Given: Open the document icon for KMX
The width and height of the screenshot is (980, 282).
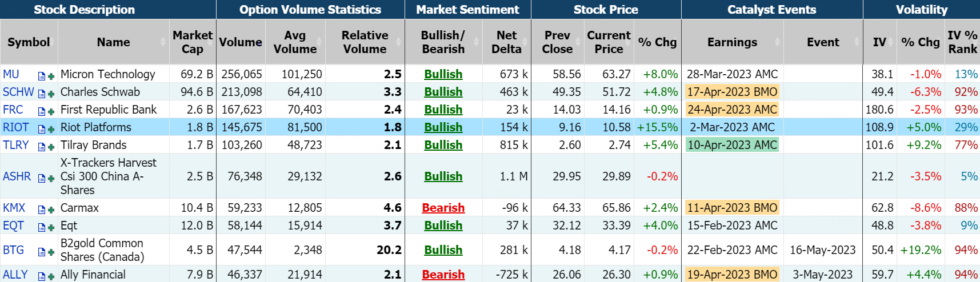Looking at the screenshot, I should (42, 210).
